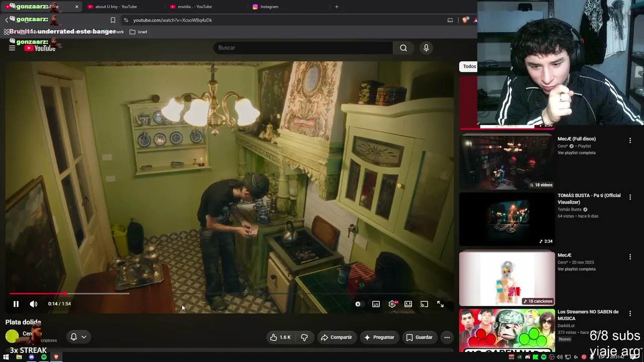
Task: Open Discord from the taskbar
Action: click(x=31, y=357)
